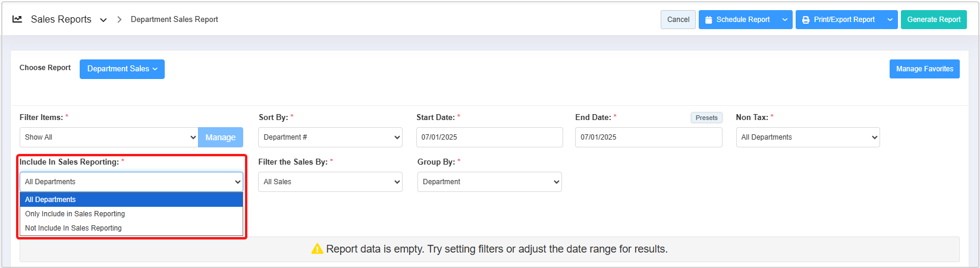The width and height of the screenshot is (980, 268).
Task: Open the Non Tax All Departments dropdown
Action: coord(808,137)
